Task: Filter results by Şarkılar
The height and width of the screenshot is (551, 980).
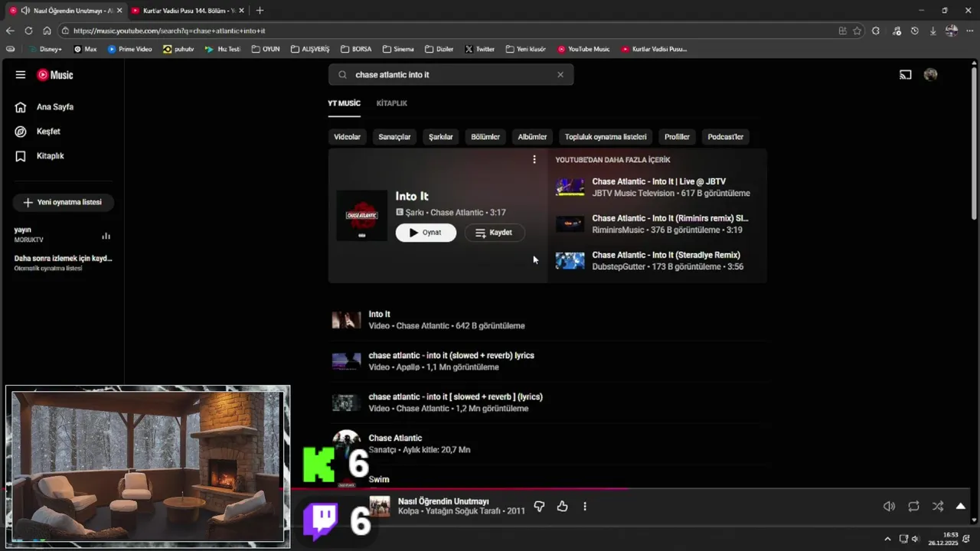Action: point(441,137)
